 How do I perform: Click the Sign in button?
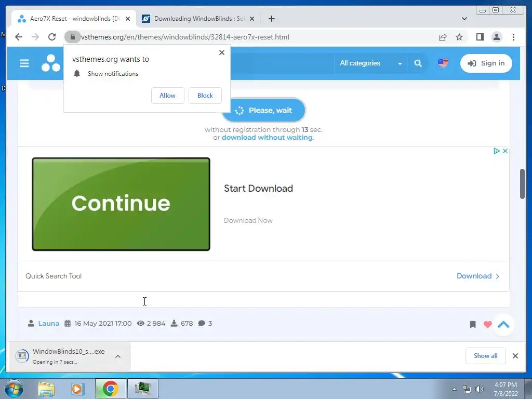[486, 63]
